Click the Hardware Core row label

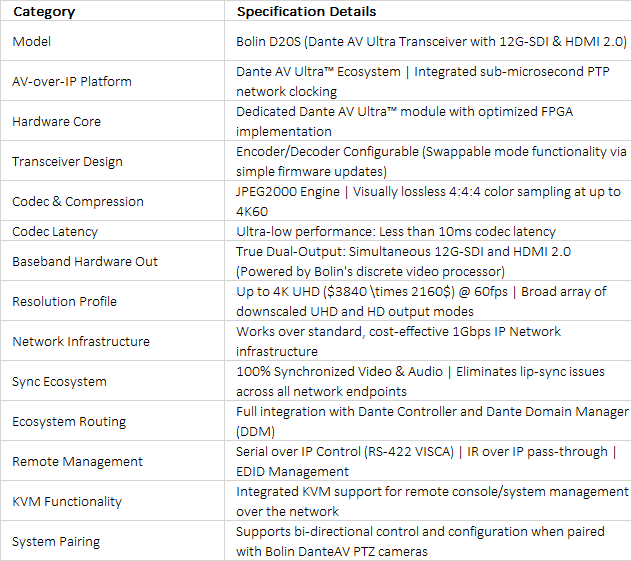(x=56, y=121)
